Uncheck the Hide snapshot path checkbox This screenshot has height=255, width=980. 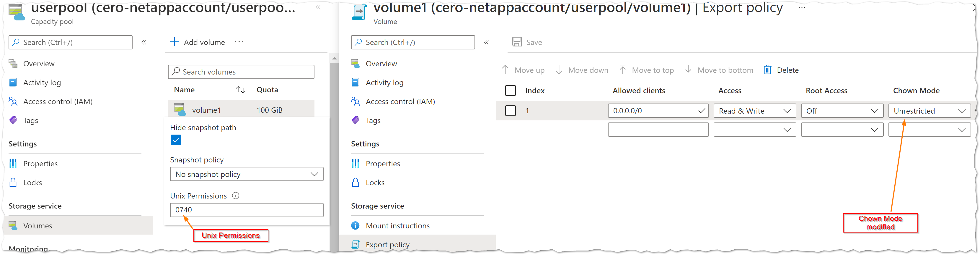point(176,140)
